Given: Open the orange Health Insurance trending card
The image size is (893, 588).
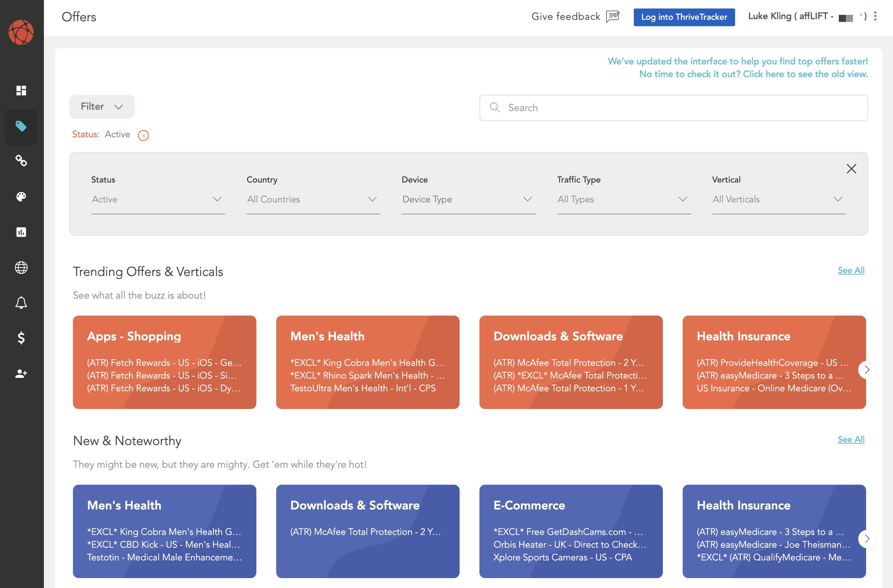Looking at the screenshot, I should pyautogui.click(x=774, y=362).
